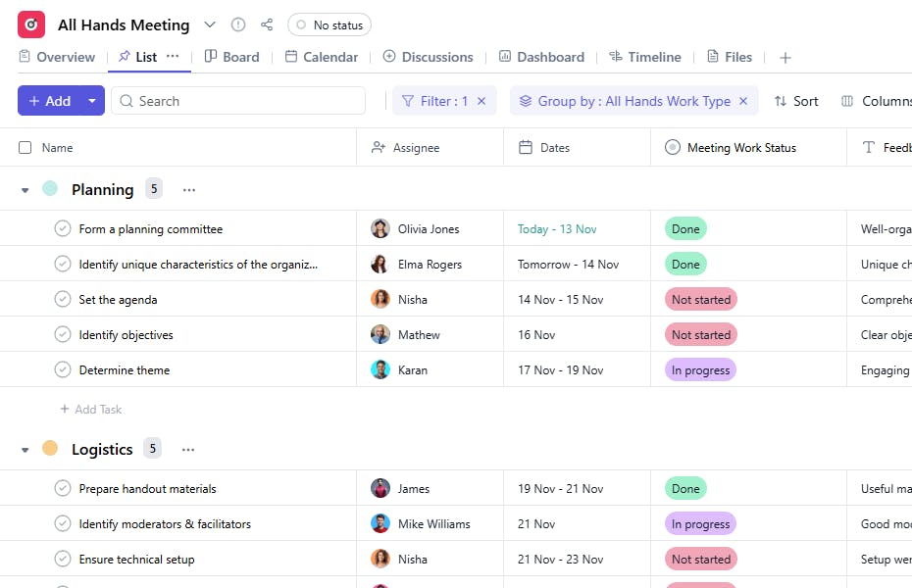912x588 pixels.
Task: Click the Sort button
Action: pyautogui.click(x=796, y=101)
